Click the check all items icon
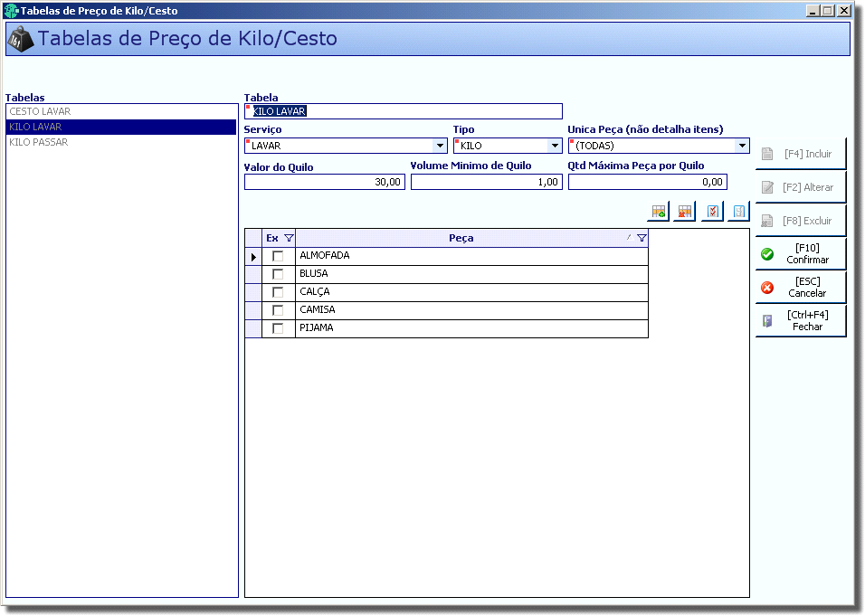The height and width of the screenshot is (616, 865). tap(713, 212)
